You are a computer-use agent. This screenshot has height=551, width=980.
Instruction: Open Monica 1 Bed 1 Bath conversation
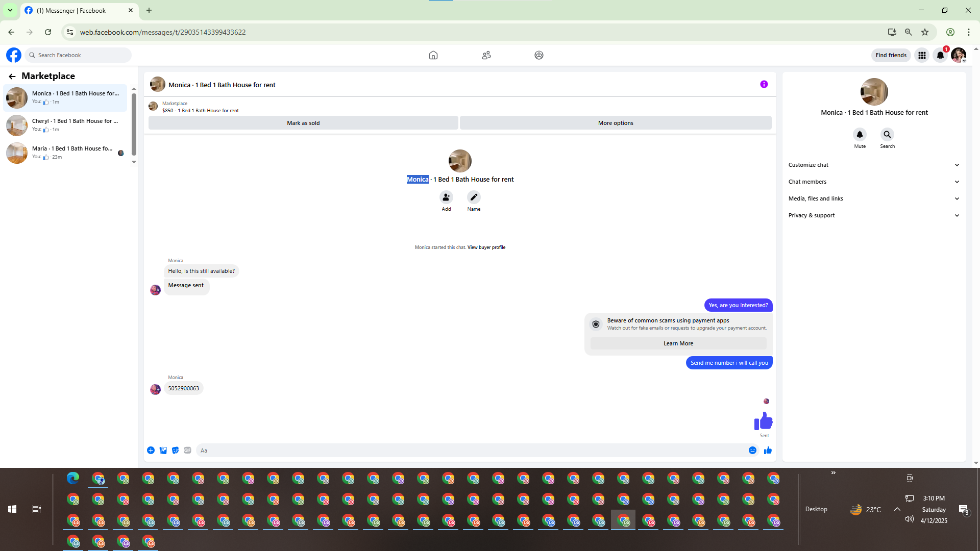click(x=65, y=97)
